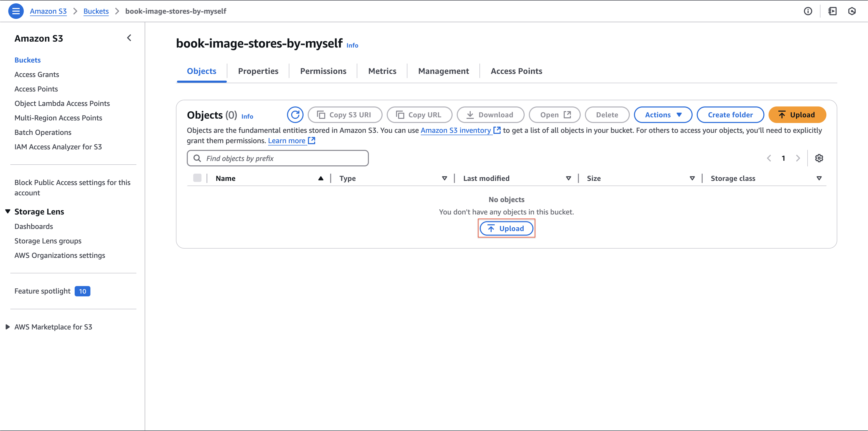Switch to the Metrics tab
The height and width of the screenshot is (431, 868).
pos(382,71)
